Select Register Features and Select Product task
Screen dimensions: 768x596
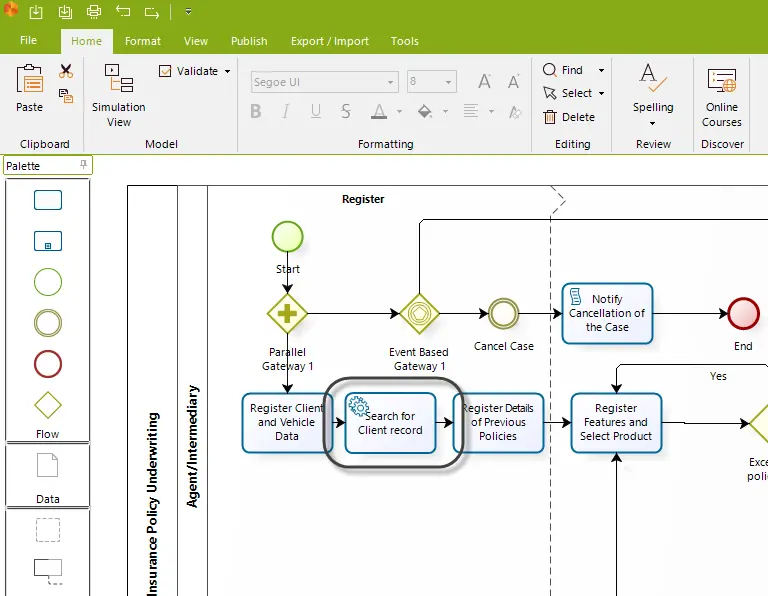point(616,423)
